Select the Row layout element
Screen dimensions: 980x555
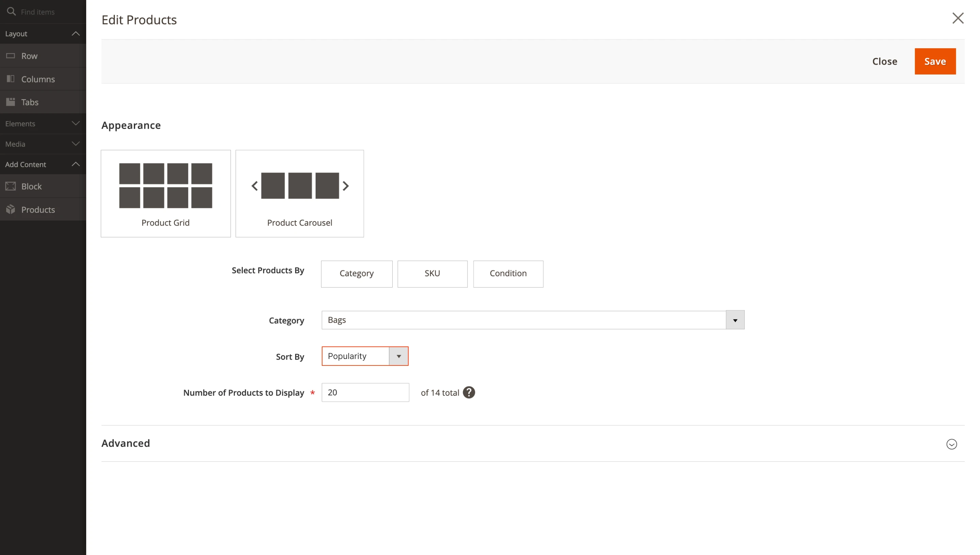point(29,56)
